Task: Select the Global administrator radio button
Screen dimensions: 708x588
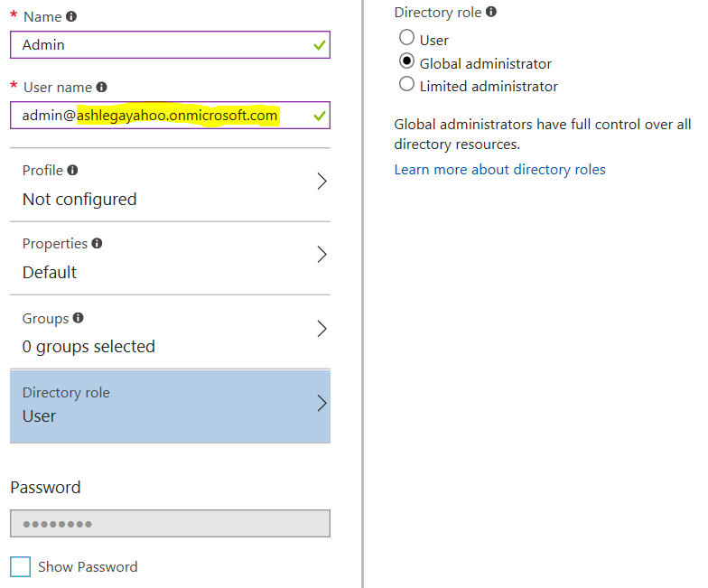Action: (406, 61)
